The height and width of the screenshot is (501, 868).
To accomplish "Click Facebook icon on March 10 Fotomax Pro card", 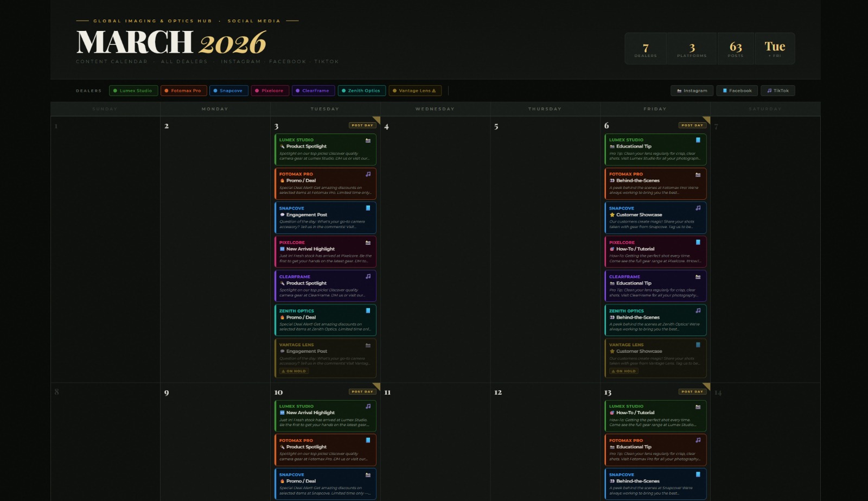I will click(x=368, y=440).
